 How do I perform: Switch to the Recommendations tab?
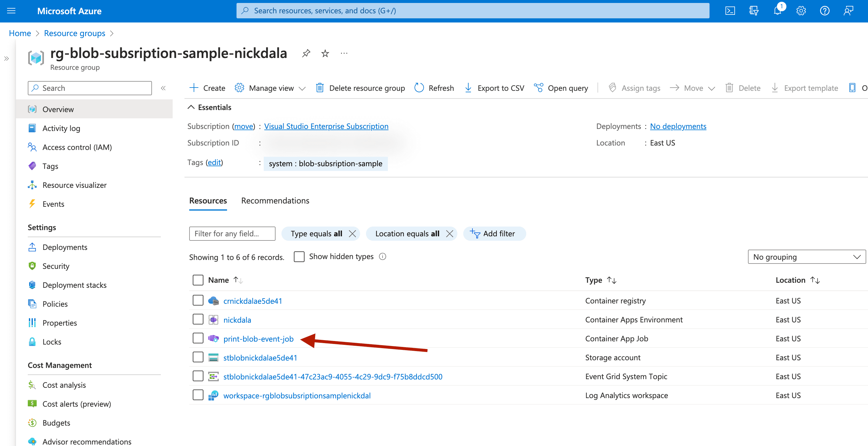tap(275, 201)
